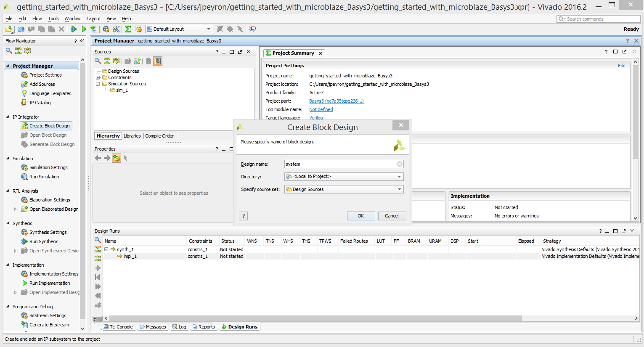Image resolution: width=644 pixels, height=347 pixels.
Task: Open the Flow menu
Action: pos(37,19)
